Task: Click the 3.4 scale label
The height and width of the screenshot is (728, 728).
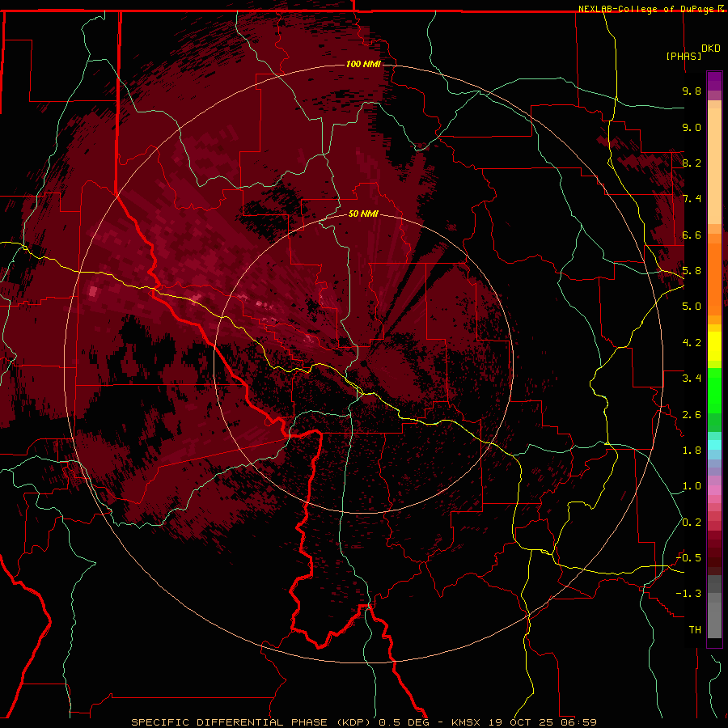Action: (692, 379)
